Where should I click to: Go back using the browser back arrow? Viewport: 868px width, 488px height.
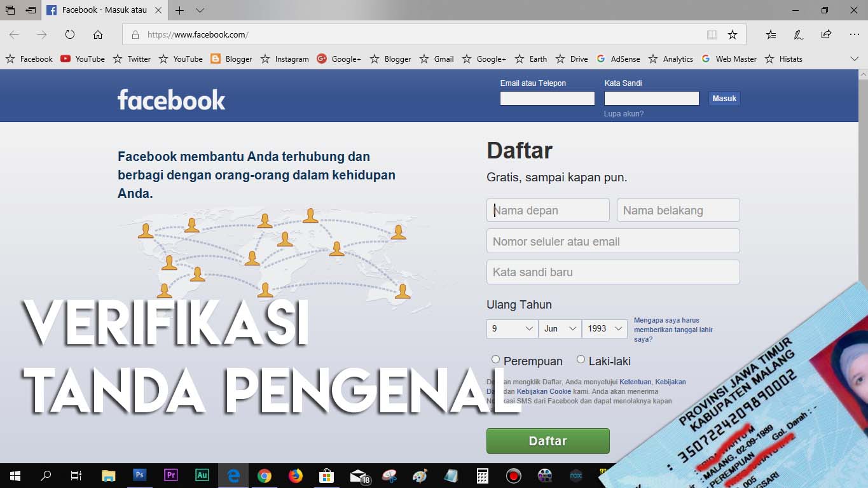14,34
